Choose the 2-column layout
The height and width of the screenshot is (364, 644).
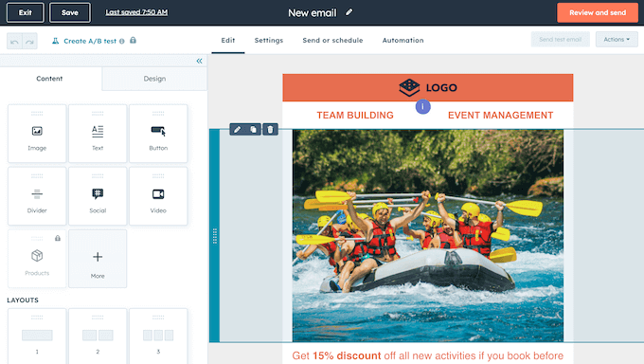[98, 337]
